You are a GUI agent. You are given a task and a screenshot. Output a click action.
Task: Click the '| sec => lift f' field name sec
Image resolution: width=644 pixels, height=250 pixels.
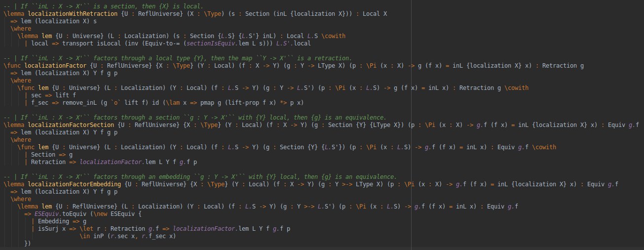[x=36, y=95]
